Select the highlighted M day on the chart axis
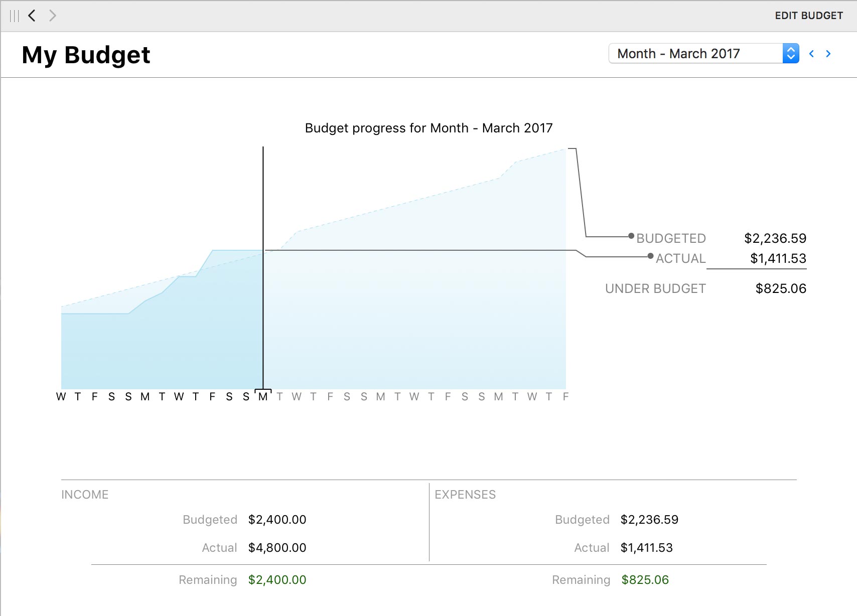Image resolution: width=857 pixels, height=616 pixels. (x=263, y=397)
